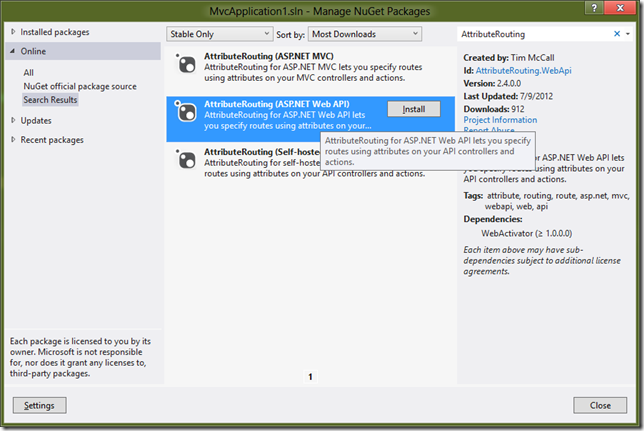Expand the Updates section
This screenshot has width=644, height=431.
pyautogui.click(x=13, y=120)
